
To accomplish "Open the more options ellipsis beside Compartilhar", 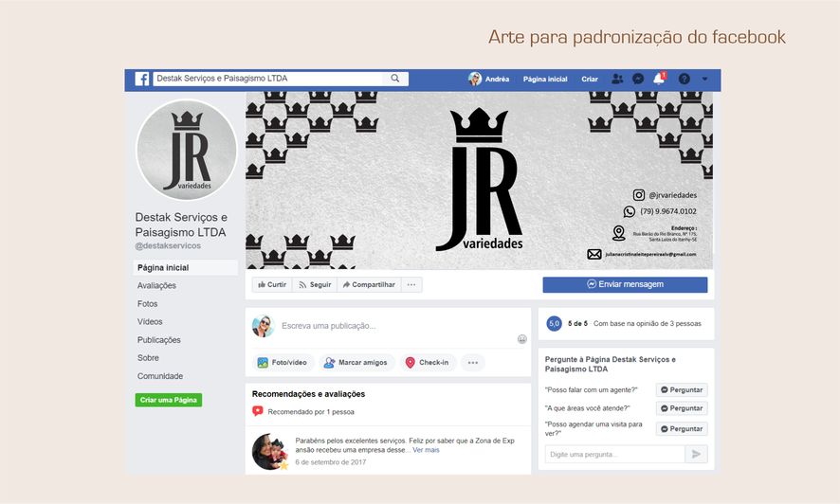I will 411,284.
